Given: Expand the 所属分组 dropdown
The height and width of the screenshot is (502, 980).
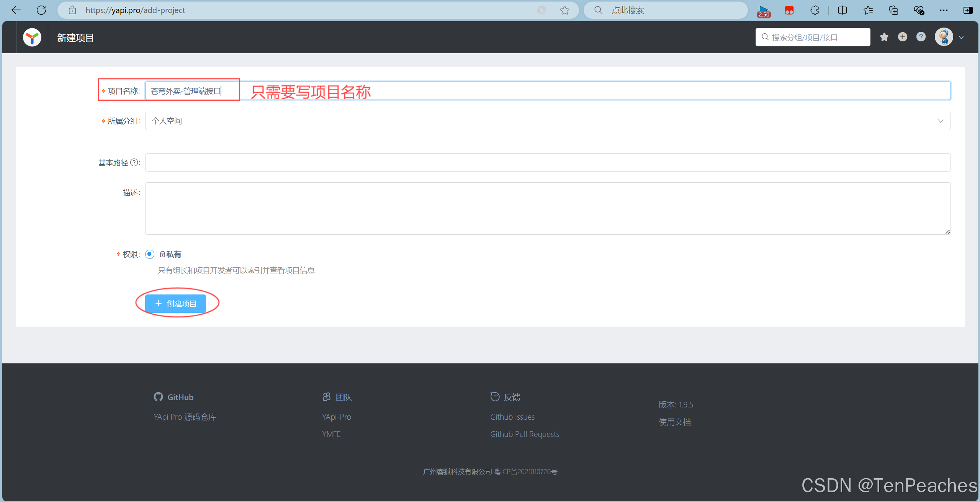Looking at the screenshot, I should coord(548,121).
